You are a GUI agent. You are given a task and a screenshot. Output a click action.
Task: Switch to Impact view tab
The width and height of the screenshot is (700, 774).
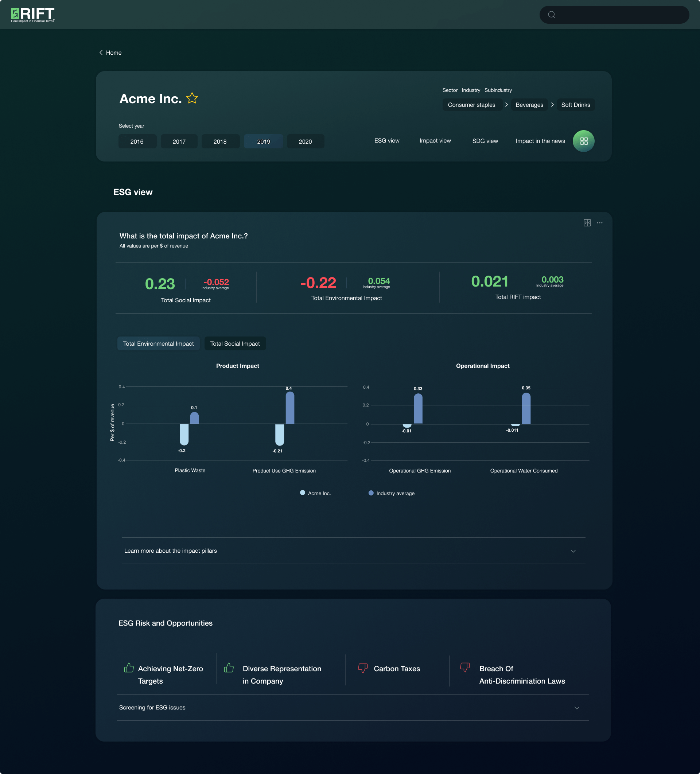pos(435,140)
